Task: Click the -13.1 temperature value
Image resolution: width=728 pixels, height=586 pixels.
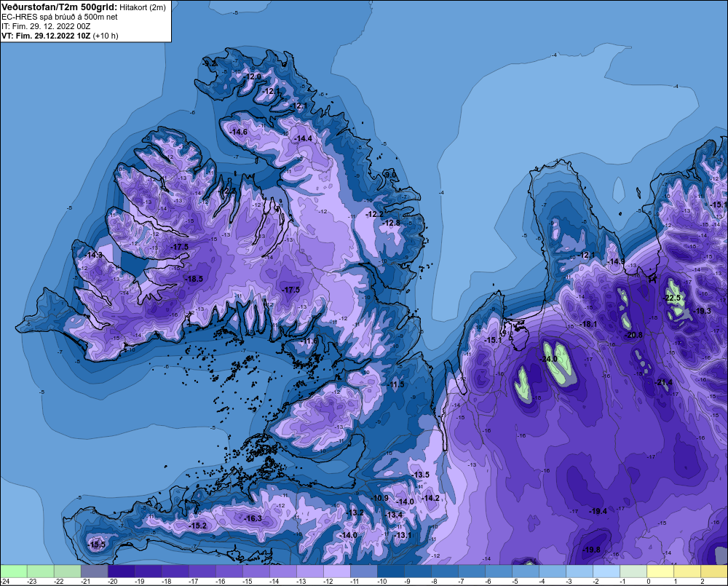Action: (403, 535)
